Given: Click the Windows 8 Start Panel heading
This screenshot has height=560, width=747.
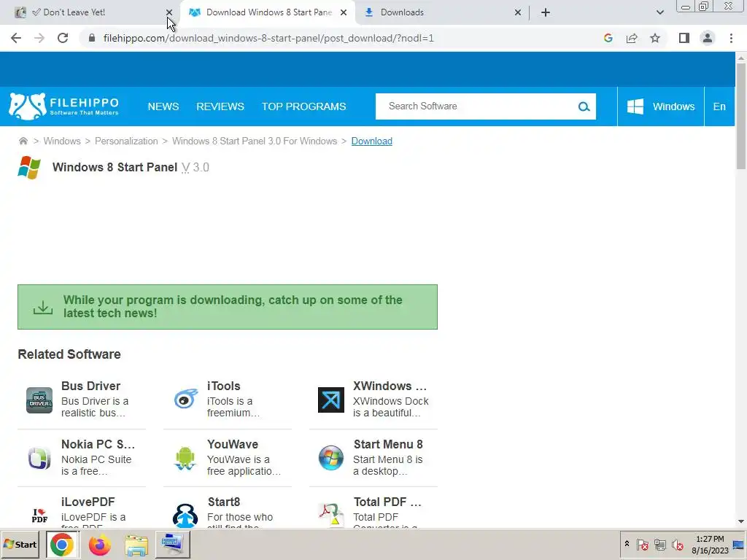Looking at the screenshot, I should pos(115,167).
